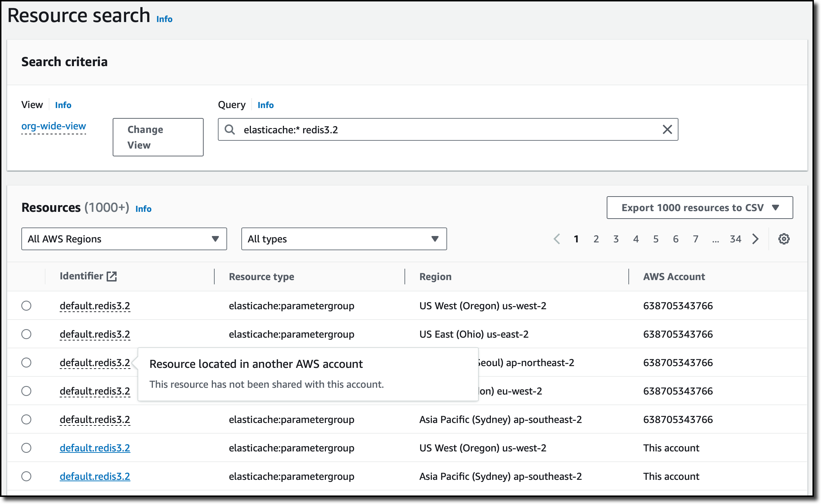Go to previous results page
The image size is (821, 504).
pyautogui.click(x=557, y=239)
